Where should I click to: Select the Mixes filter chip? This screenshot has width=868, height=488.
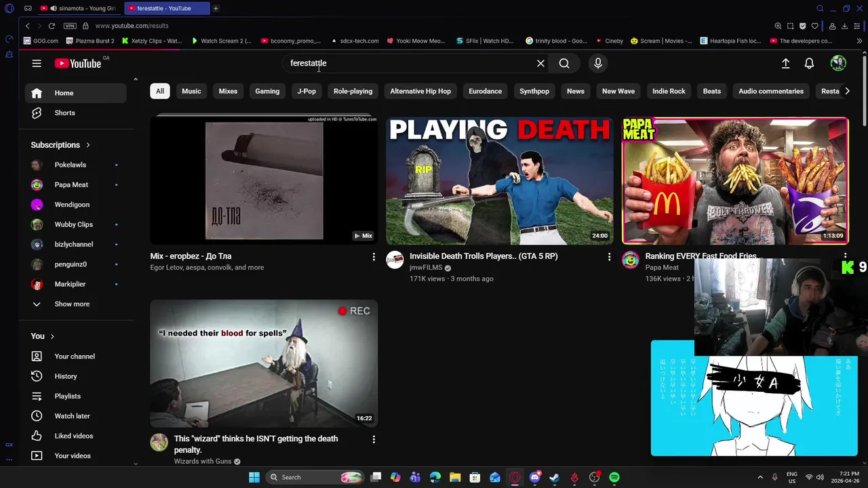(228, 91)
